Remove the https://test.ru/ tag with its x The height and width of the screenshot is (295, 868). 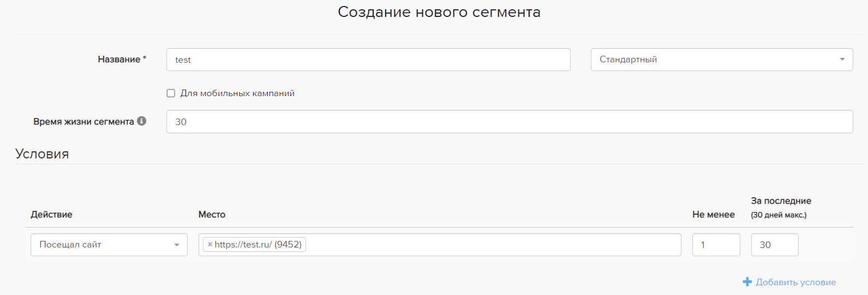tap(210, 245)
